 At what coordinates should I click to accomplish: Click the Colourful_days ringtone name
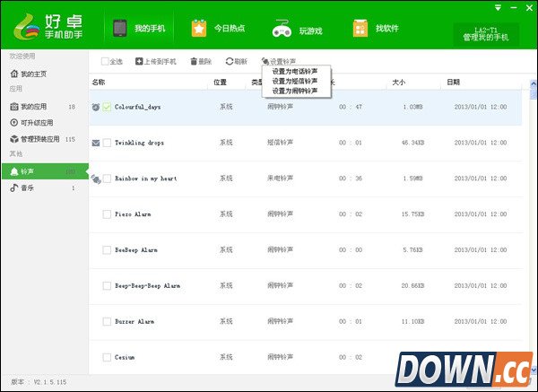[137, 107]
